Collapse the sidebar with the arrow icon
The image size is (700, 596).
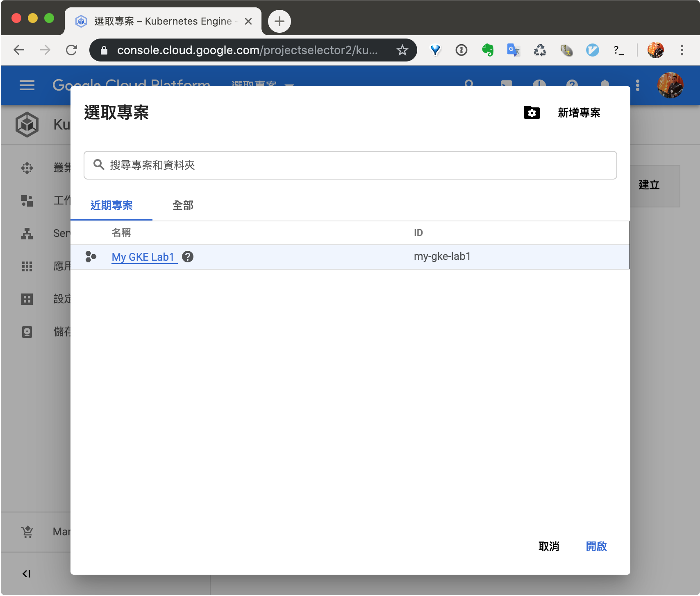pyautogui.click(x=27, y=573)
